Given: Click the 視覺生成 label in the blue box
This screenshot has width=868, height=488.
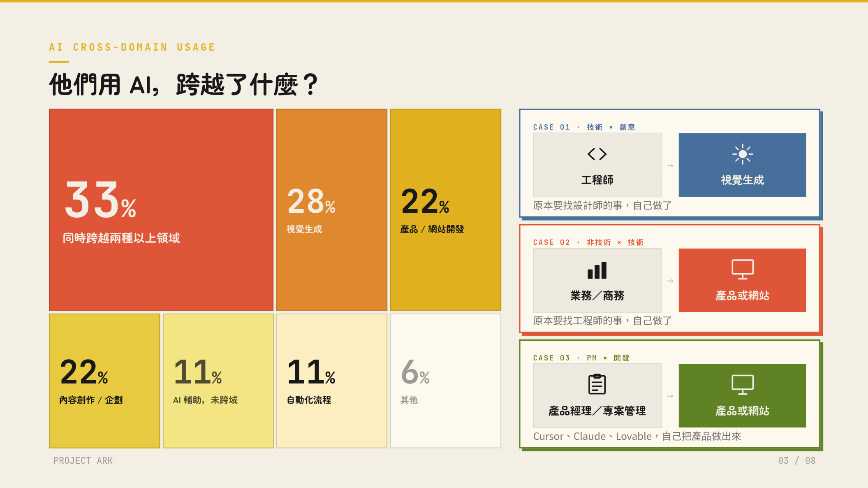Looking at the screenshot, I should (742, 180).
